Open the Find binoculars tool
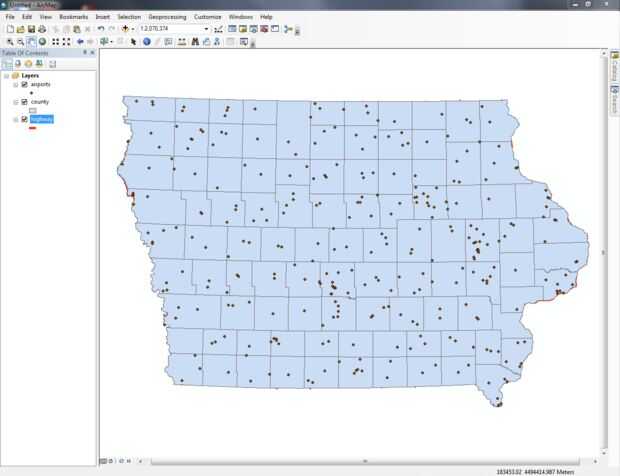 pos(195,42)
